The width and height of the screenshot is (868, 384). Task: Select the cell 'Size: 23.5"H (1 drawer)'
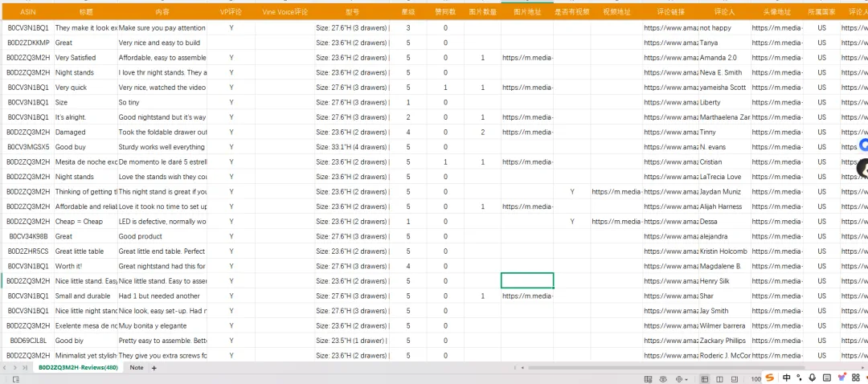click(x=352, y=341)
